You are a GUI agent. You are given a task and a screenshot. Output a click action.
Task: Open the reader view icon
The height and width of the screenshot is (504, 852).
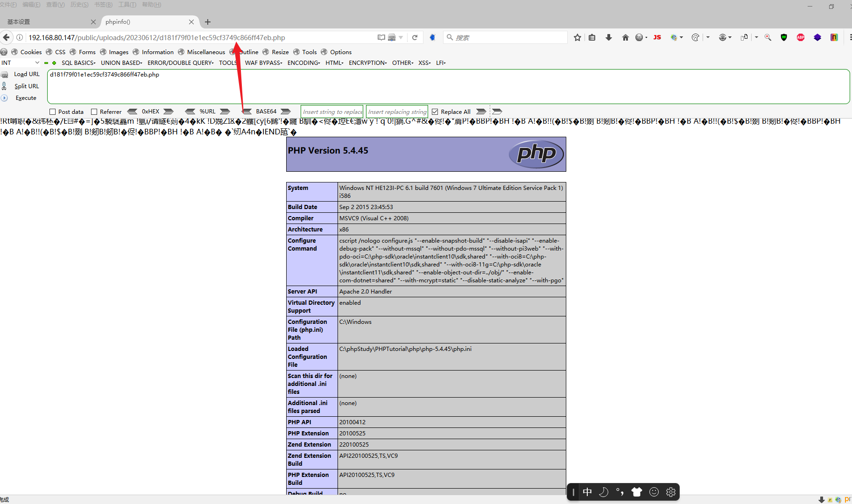(381, 37)
